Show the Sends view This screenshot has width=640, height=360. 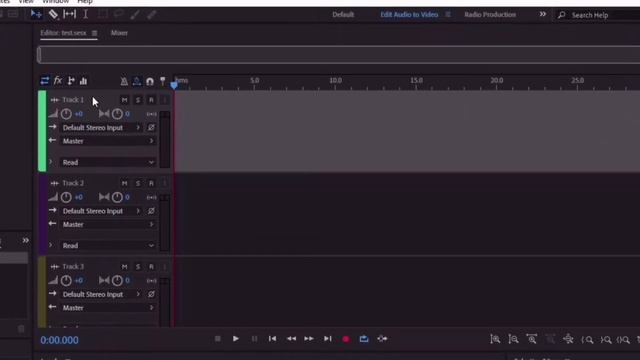[x=71, y=81]
